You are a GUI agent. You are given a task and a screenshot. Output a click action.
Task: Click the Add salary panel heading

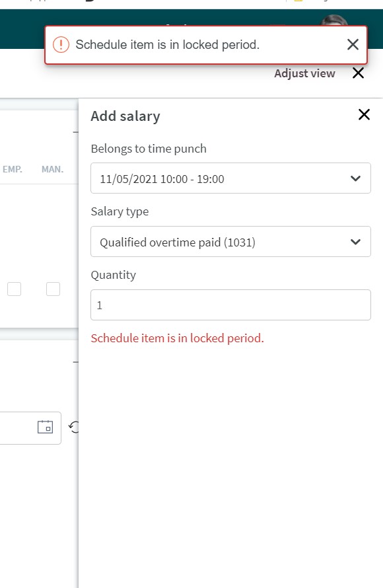pos(125,116)
